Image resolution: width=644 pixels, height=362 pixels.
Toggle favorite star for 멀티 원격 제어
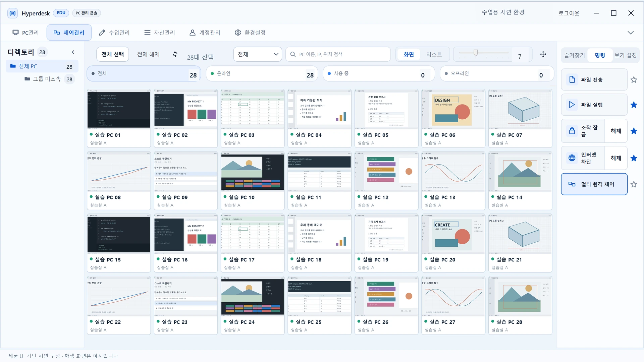pos(634,184)
